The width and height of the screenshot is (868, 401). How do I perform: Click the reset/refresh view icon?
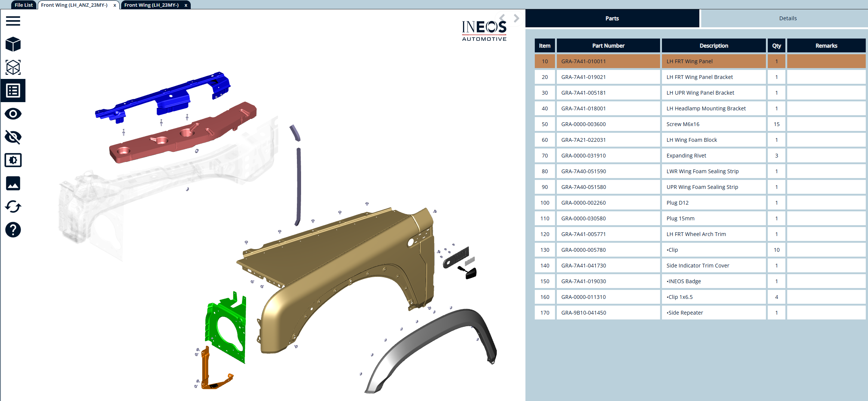click(13, 206)
